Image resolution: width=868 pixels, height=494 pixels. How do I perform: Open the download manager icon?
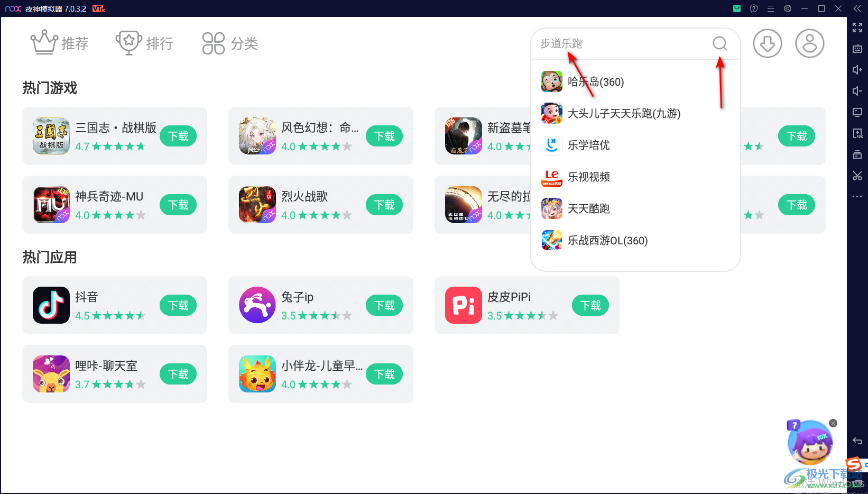point(768,43)
